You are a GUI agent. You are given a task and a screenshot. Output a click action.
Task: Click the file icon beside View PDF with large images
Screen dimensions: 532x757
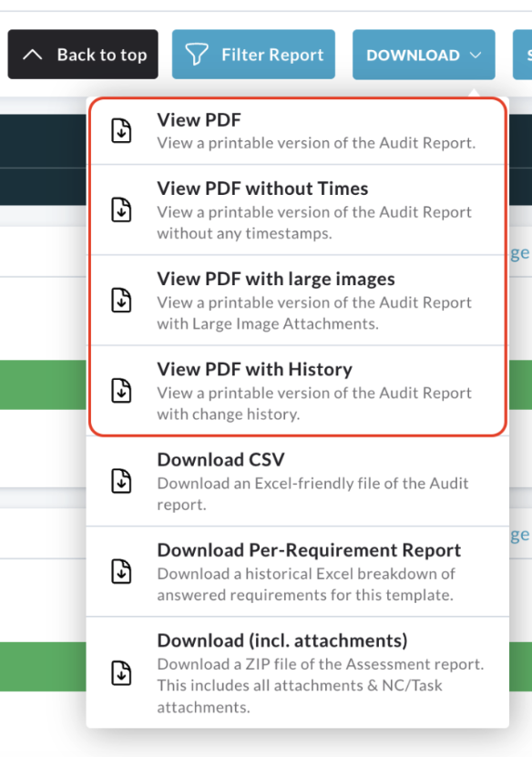(121, 300)
